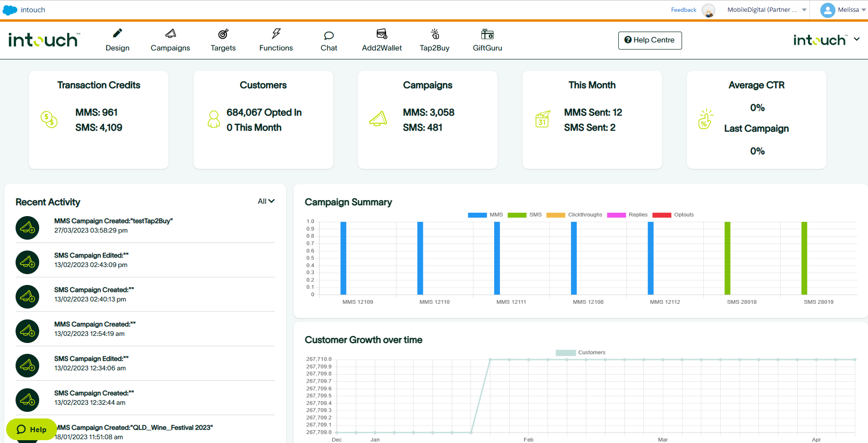Expand the Recent Activity All filter

click(x=266, y=201)
